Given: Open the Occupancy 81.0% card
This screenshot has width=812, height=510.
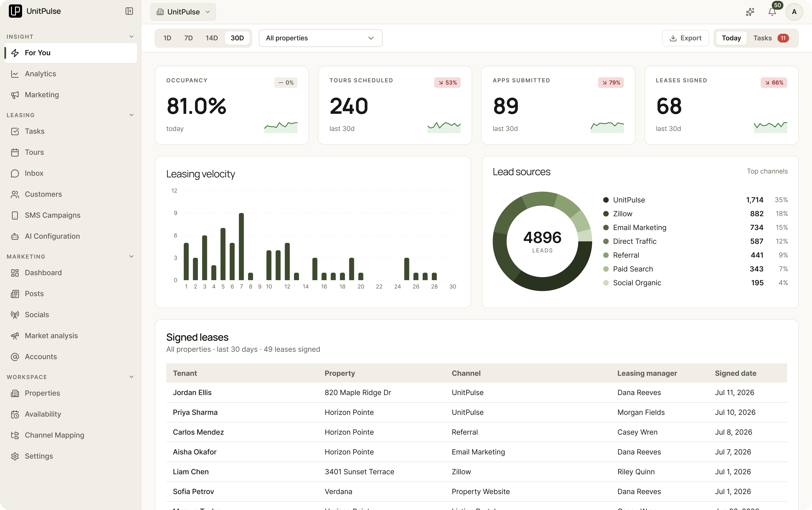Looking at the screenshot, I should tap(232, 105).
